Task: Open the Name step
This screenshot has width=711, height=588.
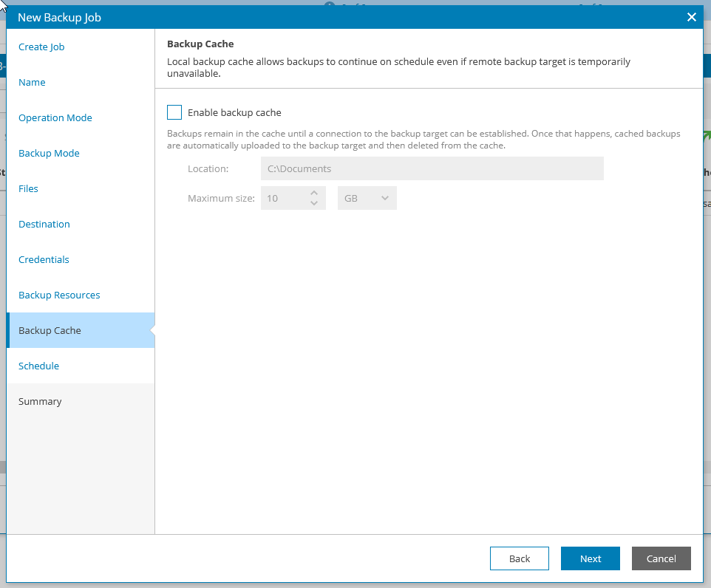Action: pos(32,82)
